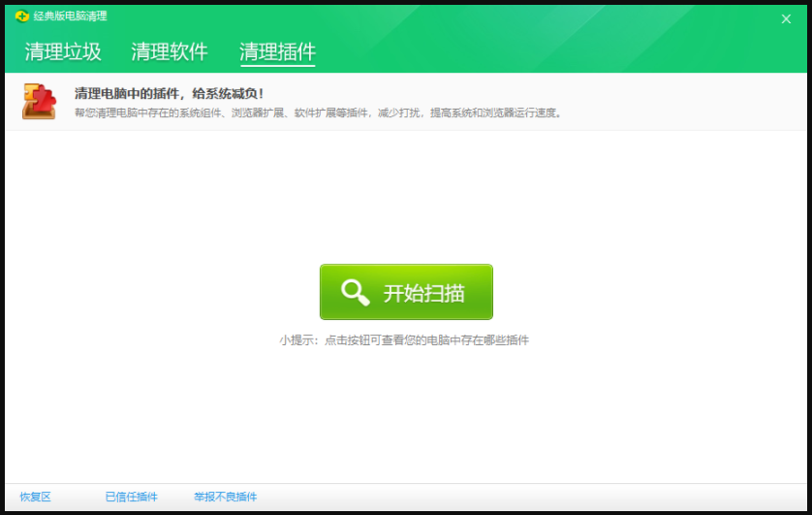Screen dimensions: 812x515
Task: Click the yellow app logo in title bar
Action: (x=21, y=16)
